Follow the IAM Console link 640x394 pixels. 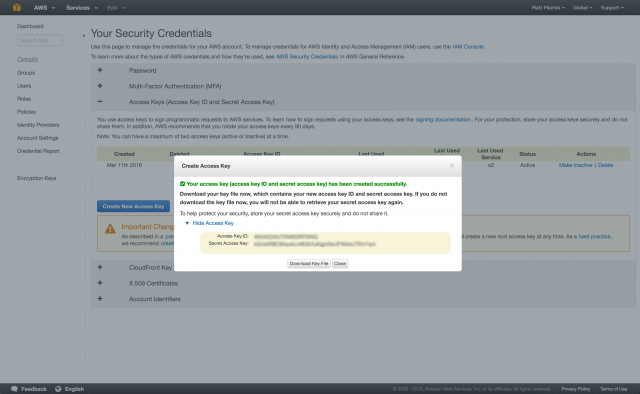click(x=468, y=47)
